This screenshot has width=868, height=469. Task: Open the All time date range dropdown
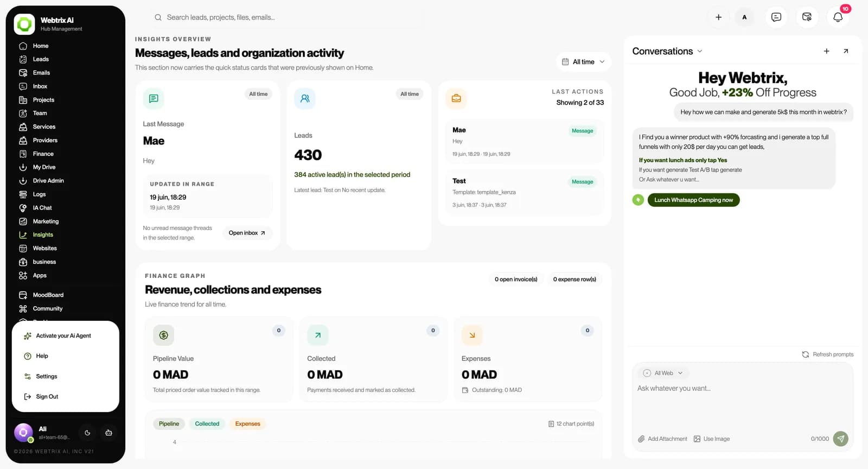tap(583, 62)
